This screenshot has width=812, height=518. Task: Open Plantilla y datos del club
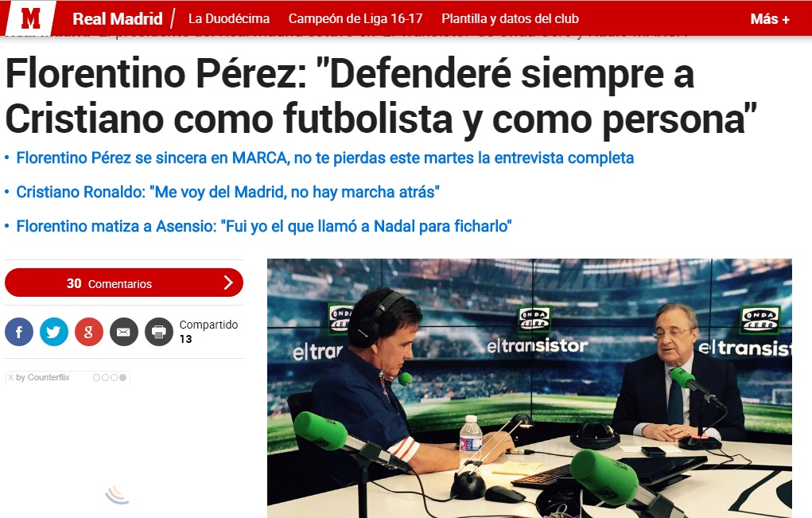(x=510, y=18)
